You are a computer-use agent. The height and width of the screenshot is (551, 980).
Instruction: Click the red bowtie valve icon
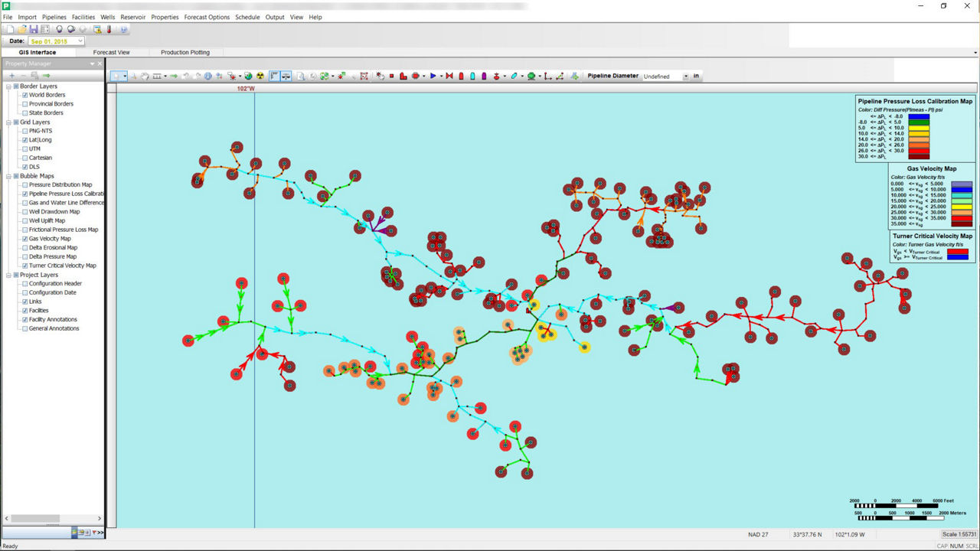click(x=449, y=77)
